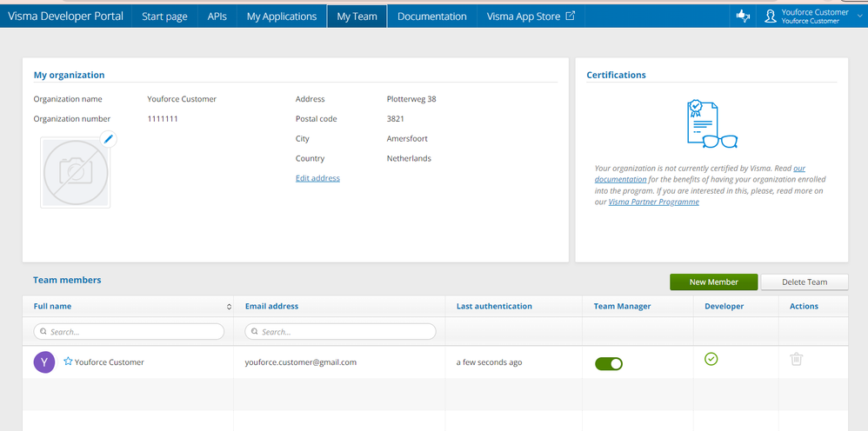Click the Amersfoort city value
868x431 pixels.
[x=407, y=138]
